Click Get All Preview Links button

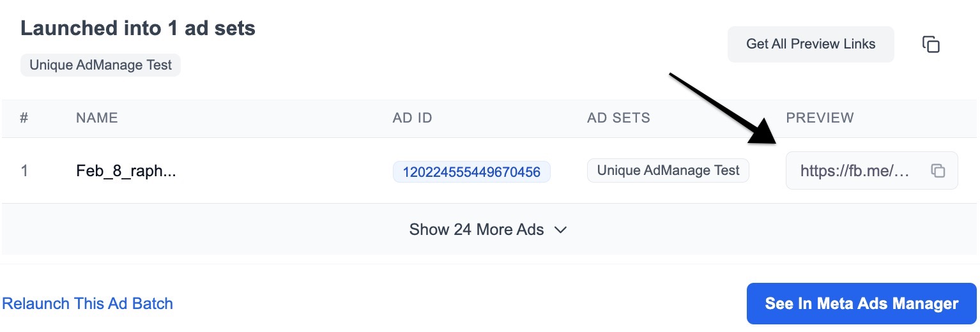[811, 44]
